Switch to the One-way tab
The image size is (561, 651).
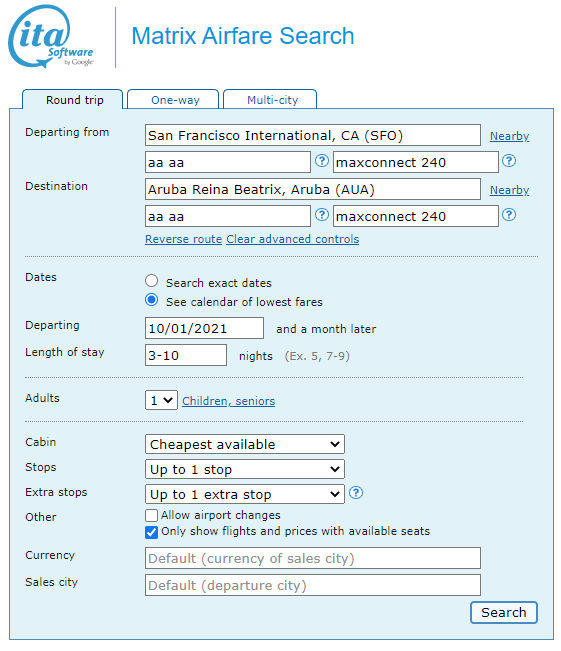(x=173, y=100)
